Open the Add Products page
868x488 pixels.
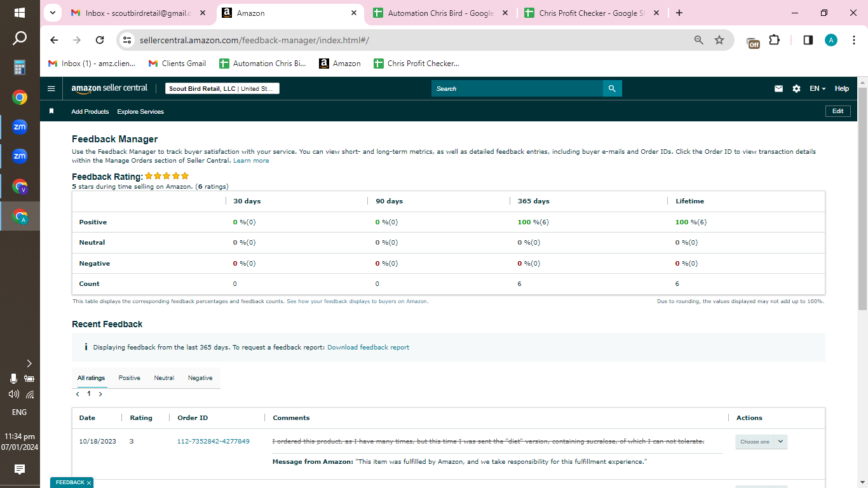click(x=90, y=112)
